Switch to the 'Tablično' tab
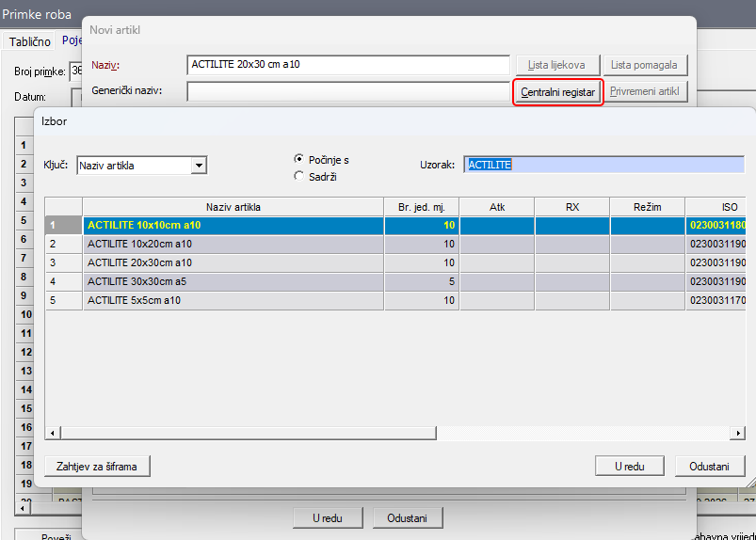 [x=29, y=42]
